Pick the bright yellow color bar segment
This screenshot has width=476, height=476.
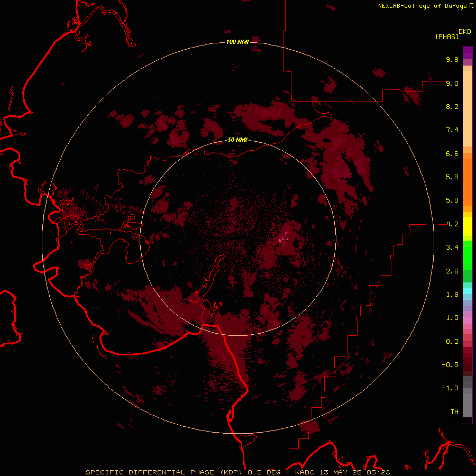coord(467,226)
